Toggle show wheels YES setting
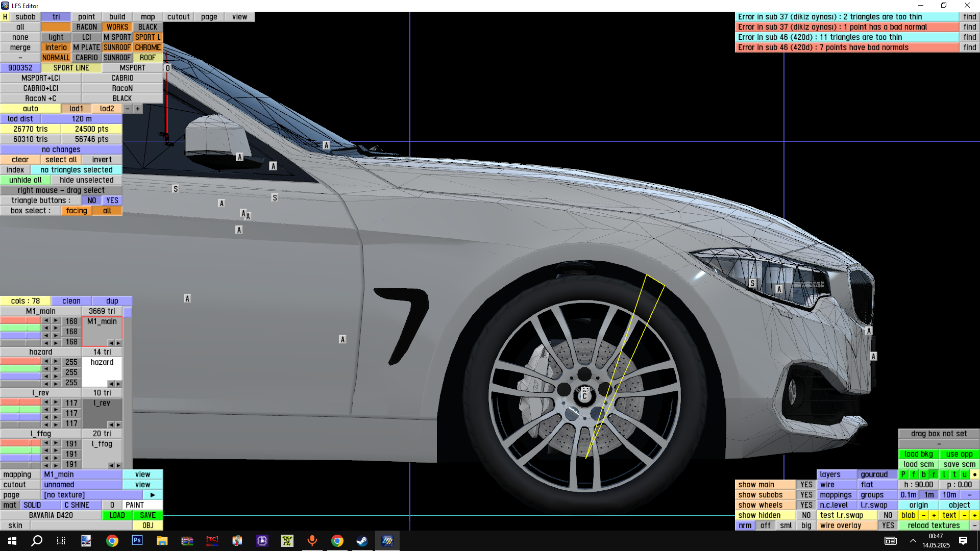The image size is (980, 551). pos(806,505)
